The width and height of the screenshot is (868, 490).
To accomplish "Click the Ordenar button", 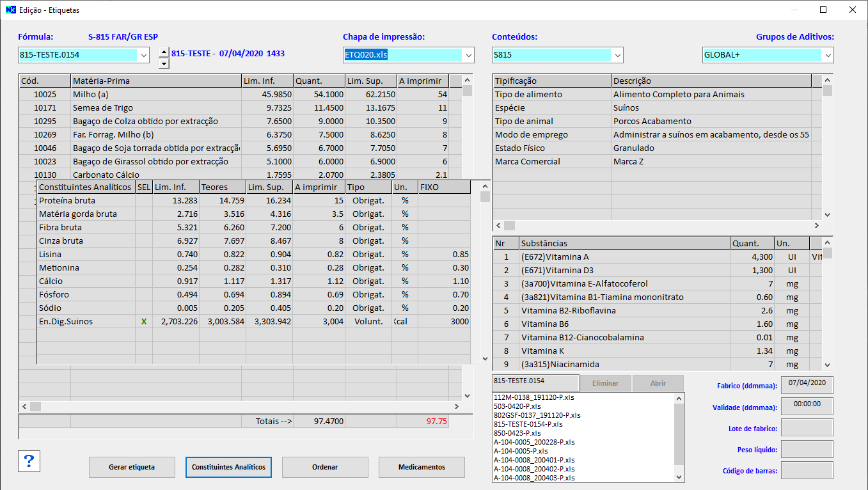I will (x=325, y=467).
